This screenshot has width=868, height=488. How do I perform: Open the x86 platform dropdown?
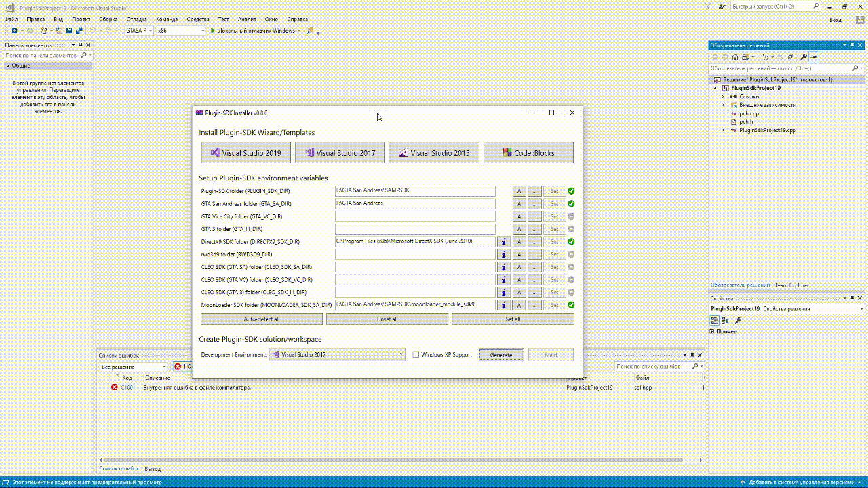(181, 30)
